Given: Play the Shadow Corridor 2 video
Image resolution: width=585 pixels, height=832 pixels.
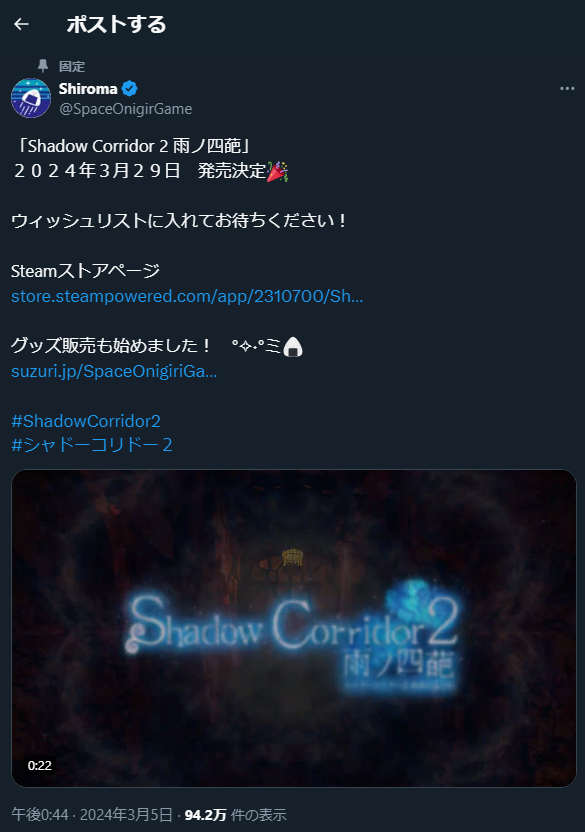Looking at the screenshot, I should (x=294, y=628).
